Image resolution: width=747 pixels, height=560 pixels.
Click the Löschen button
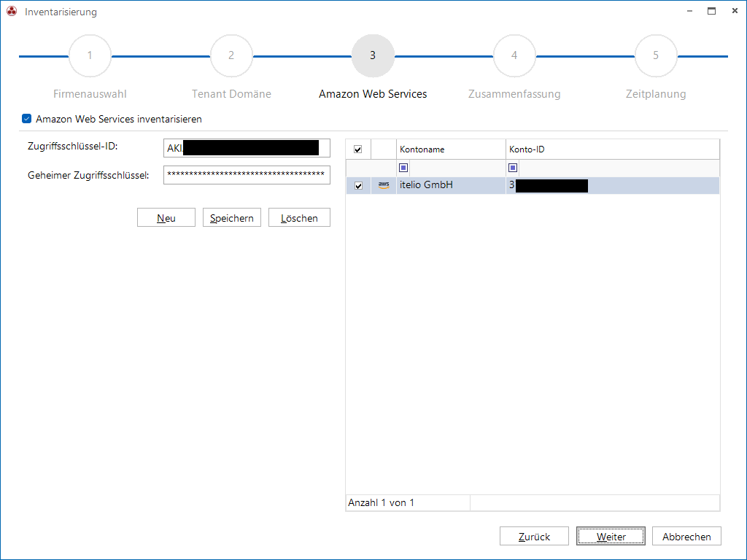point(299,217)
